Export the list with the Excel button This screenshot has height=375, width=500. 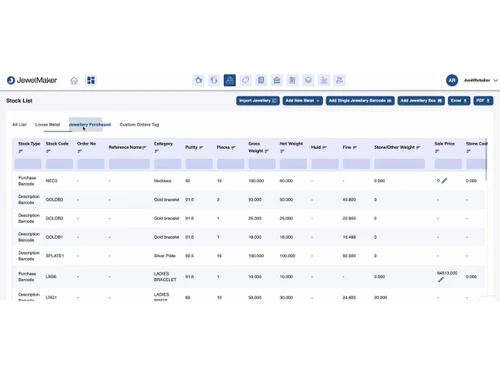[x=459, y=101]
